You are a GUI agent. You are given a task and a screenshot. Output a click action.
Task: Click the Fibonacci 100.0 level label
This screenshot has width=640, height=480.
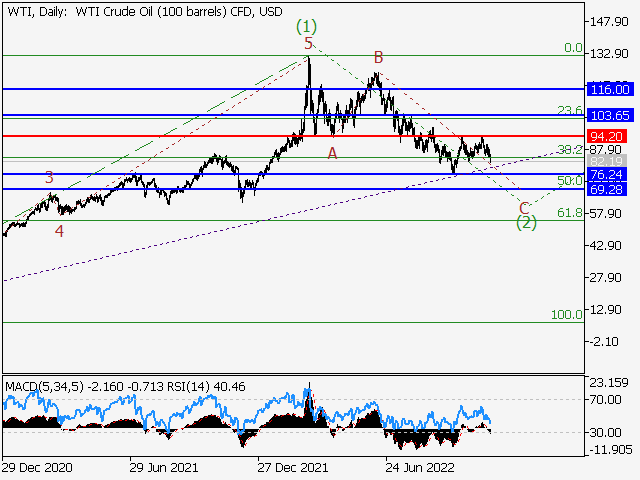567,315
